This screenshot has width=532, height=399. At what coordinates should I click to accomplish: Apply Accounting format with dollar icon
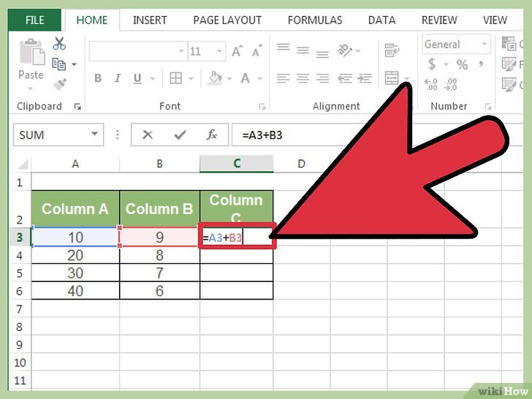pos(432,64)
